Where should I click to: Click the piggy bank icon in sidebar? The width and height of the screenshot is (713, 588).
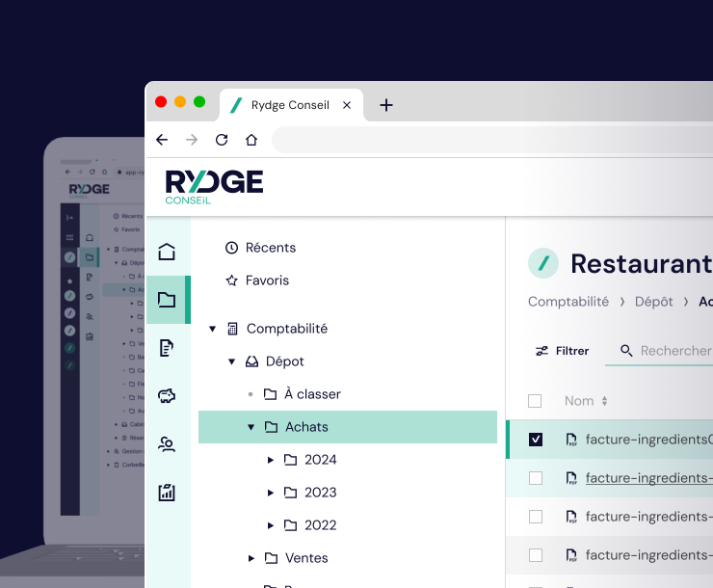(x=167, y=395)
